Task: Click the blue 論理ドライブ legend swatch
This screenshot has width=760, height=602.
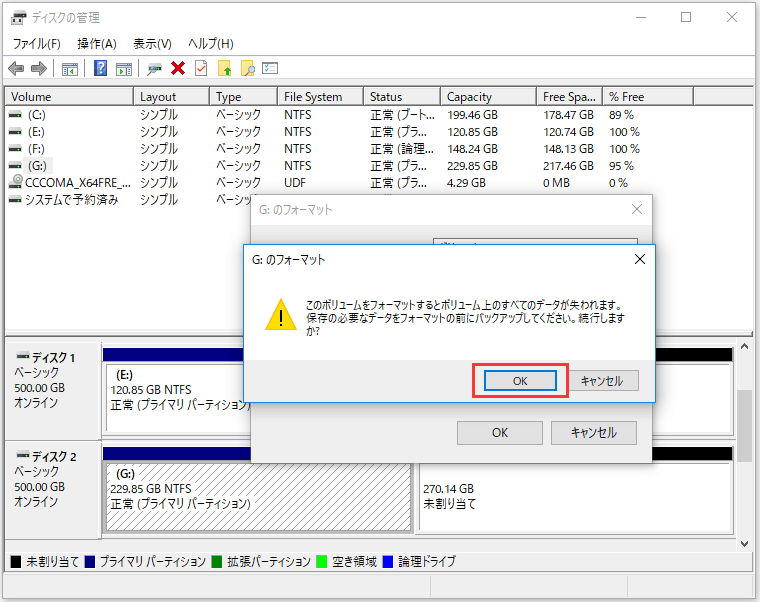Action: 388,562
